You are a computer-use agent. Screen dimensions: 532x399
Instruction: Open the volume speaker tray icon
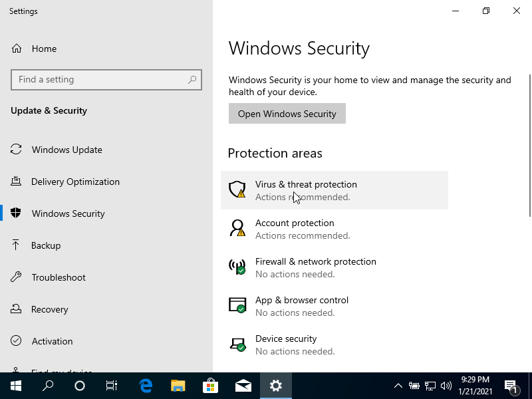tap(446, 386)
